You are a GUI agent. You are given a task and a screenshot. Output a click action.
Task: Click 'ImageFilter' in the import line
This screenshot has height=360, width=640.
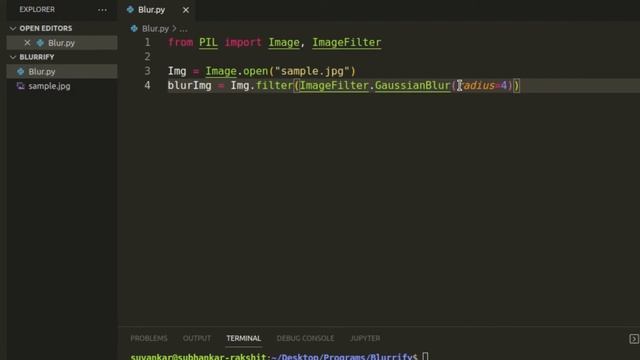347,42
